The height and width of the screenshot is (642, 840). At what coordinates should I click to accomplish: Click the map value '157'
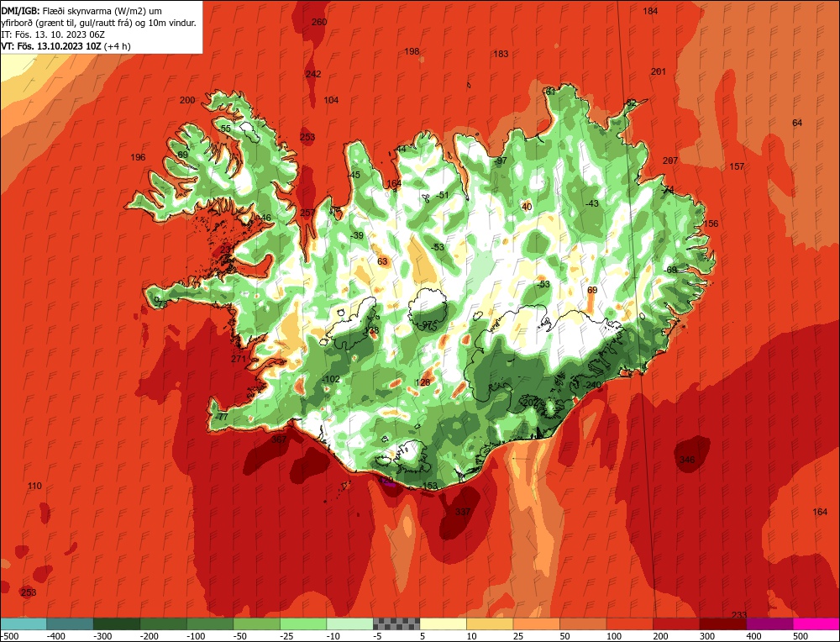point(737,166)
